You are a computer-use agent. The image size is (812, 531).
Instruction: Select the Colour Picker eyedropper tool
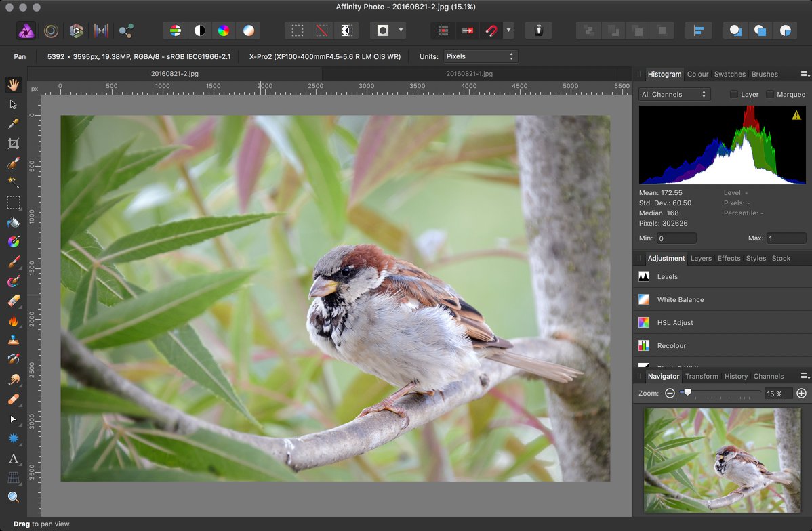tap(14, 124)
